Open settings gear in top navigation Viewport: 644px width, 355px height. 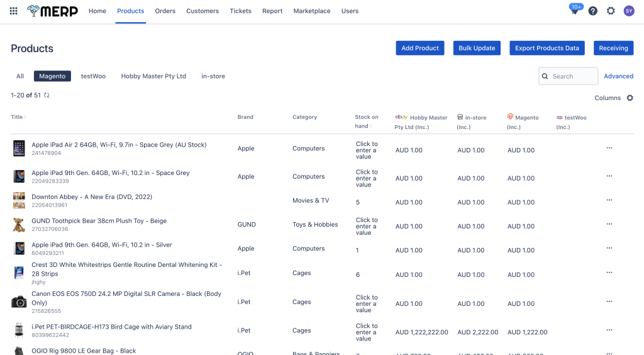611,11
